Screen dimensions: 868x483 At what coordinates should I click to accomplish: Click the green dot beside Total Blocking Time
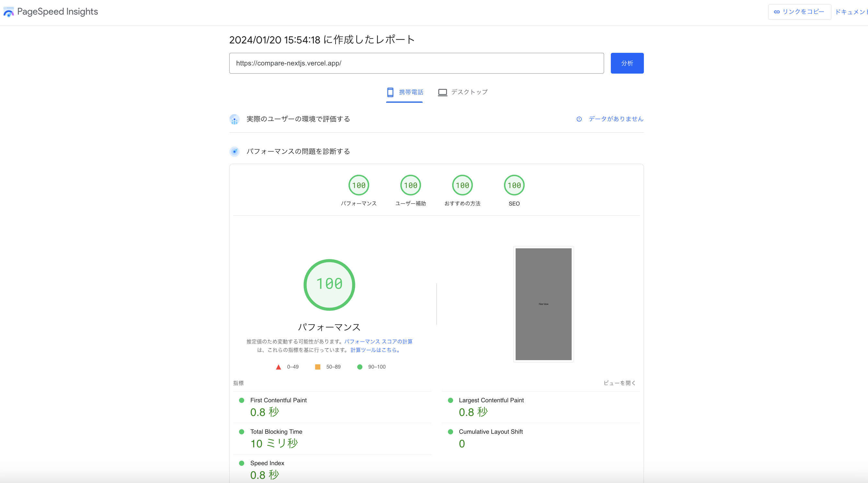(241, 431)
